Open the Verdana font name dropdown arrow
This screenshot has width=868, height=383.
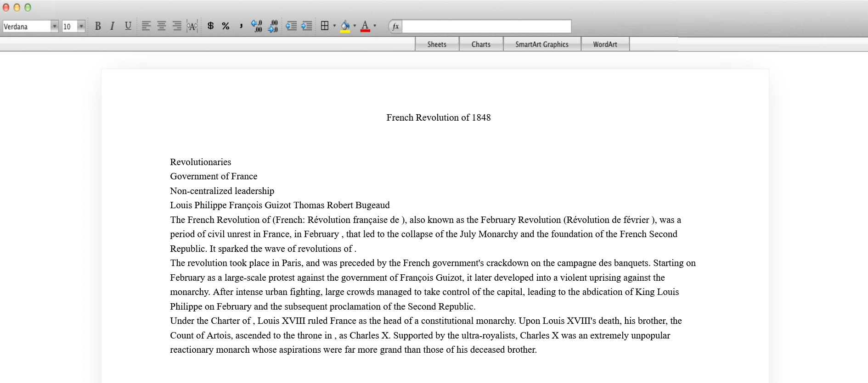tap(54, 26)
